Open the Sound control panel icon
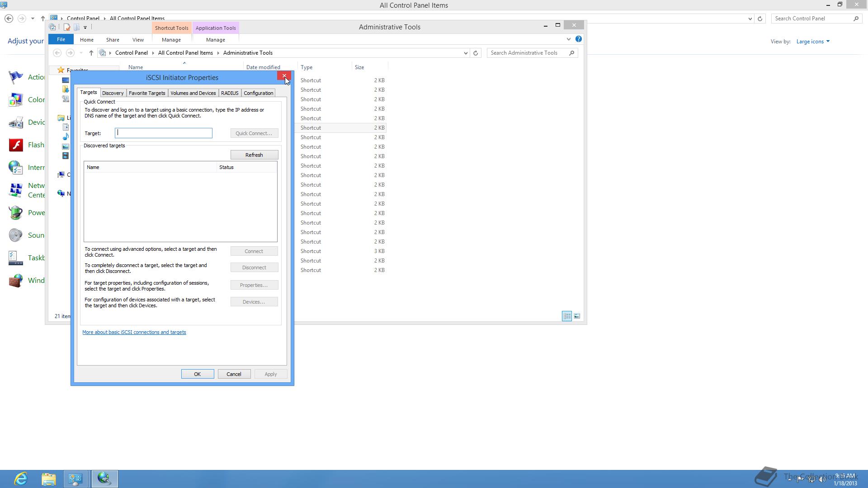868x488 pixels. coord(16,235)
